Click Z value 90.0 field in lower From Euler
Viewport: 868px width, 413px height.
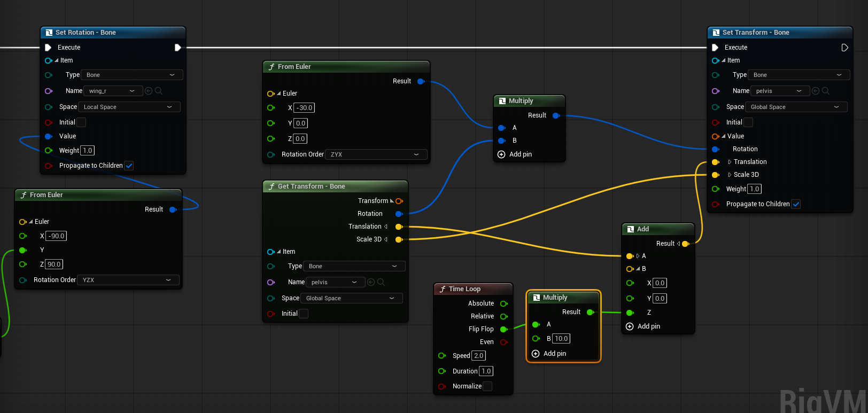pos(54,264)
